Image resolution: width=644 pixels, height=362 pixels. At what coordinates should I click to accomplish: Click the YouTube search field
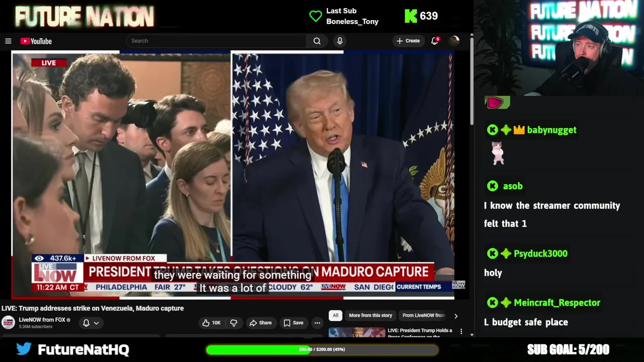click(x=216, y=41)
